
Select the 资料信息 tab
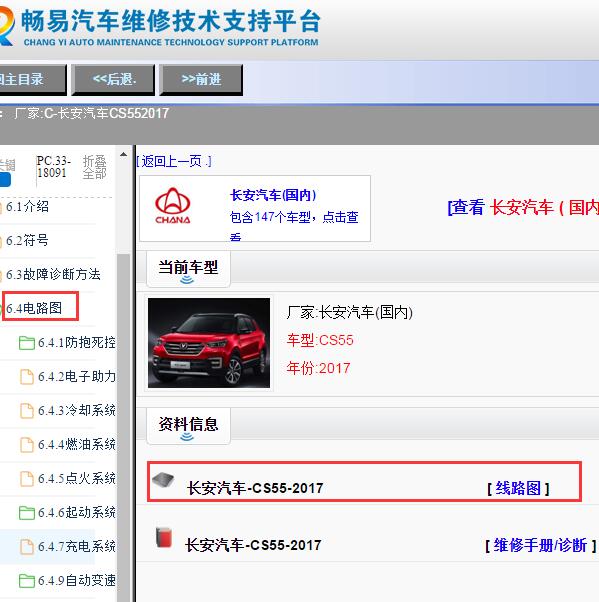point(188,425)
